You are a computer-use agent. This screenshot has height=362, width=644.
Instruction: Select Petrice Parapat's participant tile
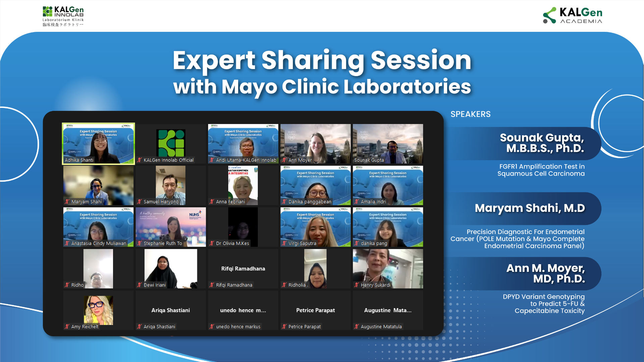pyautogui.click(x=316, y=310)
